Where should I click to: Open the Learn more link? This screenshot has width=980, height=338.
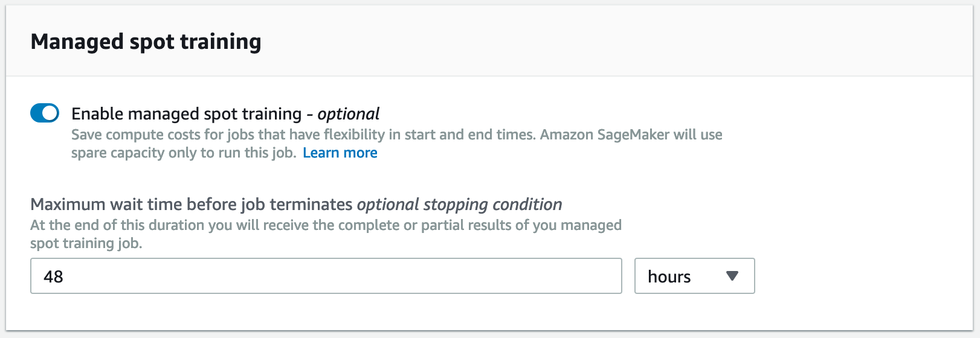point(340,153)
